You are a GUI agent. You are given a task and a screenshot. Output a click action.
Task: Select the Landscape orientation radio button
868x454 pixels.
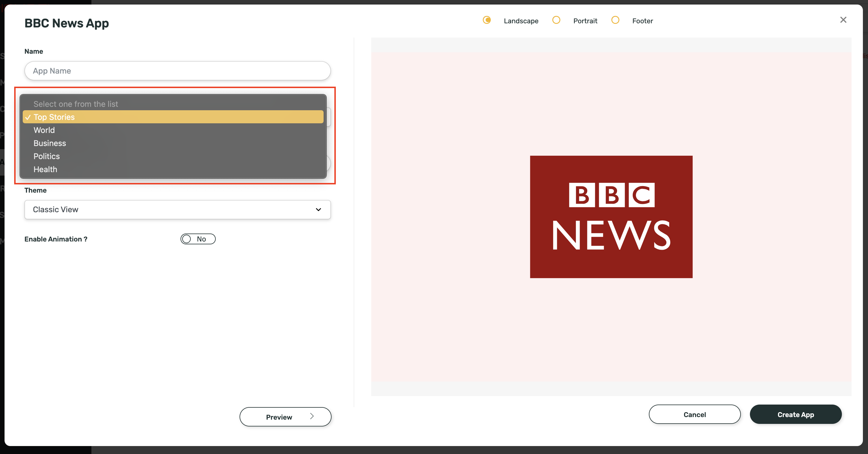click(x=487, y=20)
